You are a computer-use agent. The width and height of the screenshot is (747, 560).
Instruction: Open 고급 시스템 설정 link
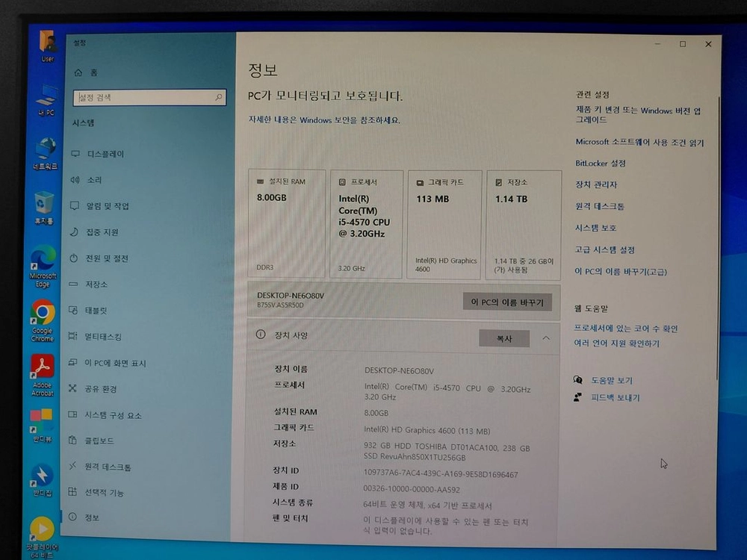tap(604, 249)
